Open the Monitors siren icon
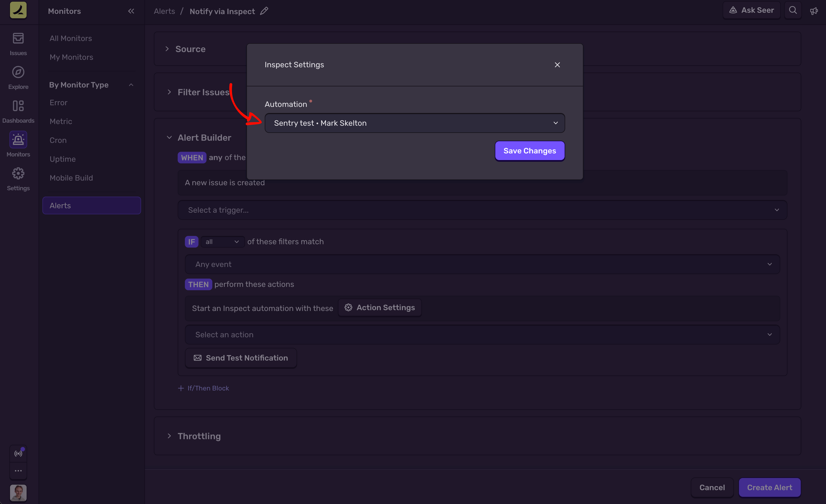 point(18,140)
